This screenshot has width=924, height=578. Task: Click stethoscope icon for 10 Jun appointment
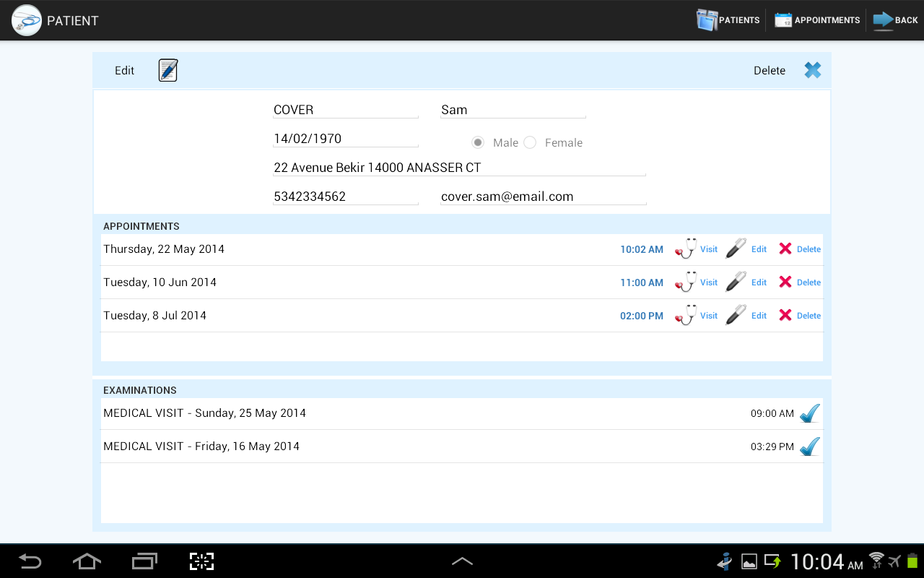(x=686, y=282)
